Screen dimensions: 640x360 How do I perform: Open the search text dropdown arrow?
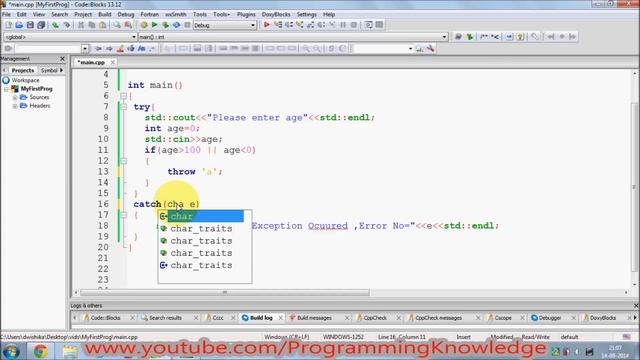(85, 49)
